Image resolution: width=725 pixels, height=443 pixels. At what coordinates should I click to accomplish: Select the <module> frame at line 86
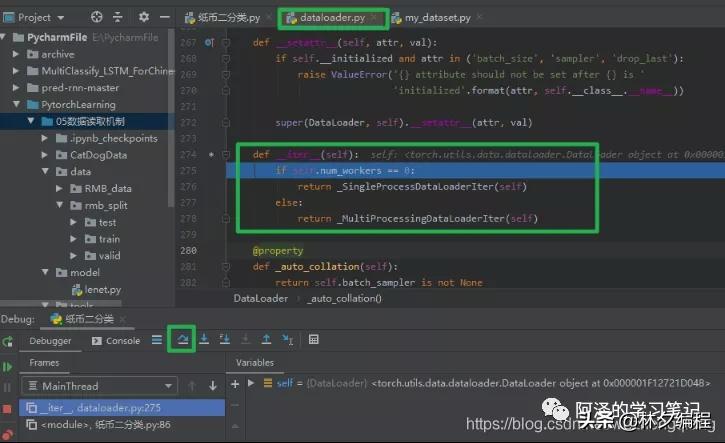tap(108, 427)
